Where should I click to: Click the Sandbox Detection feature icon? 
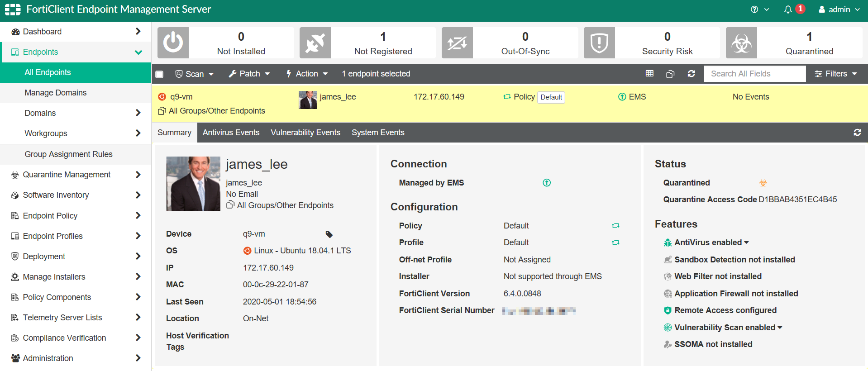tap(668, 260)
